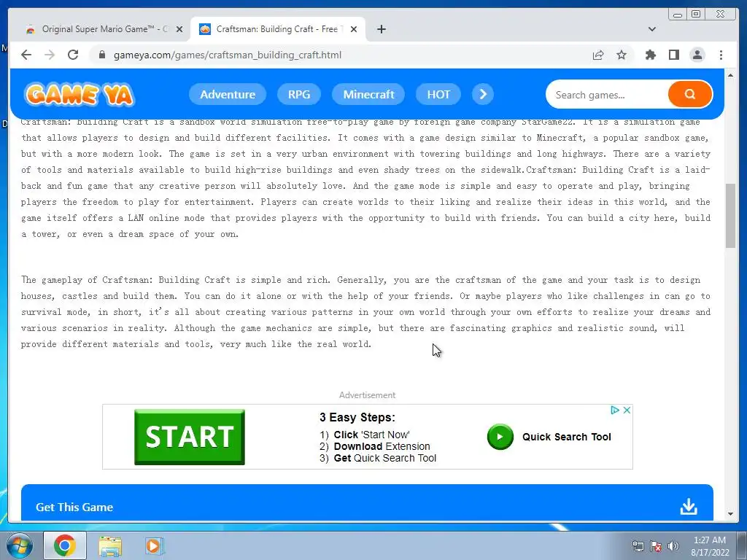Click the green START ad button
The image size is (747, 560).
(190, 437)
